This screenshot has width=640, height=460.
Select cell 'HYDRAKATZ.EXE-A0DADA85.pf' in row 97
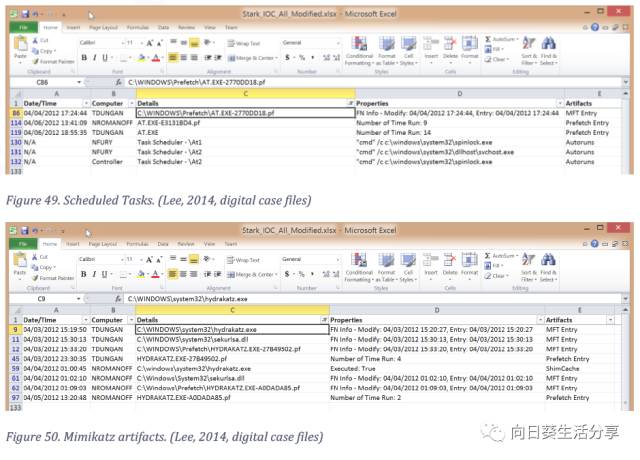[232, 398]
